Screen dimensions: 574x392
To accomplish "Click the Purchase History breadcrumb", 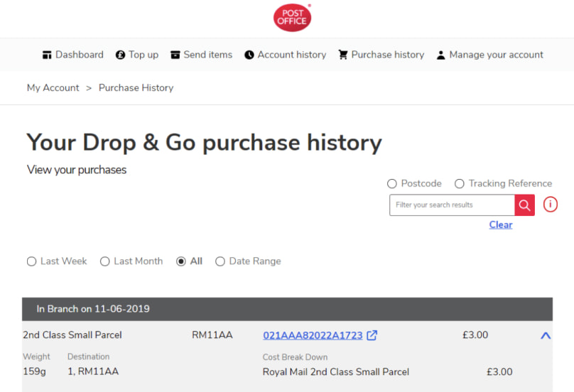I will pos(136,88).
